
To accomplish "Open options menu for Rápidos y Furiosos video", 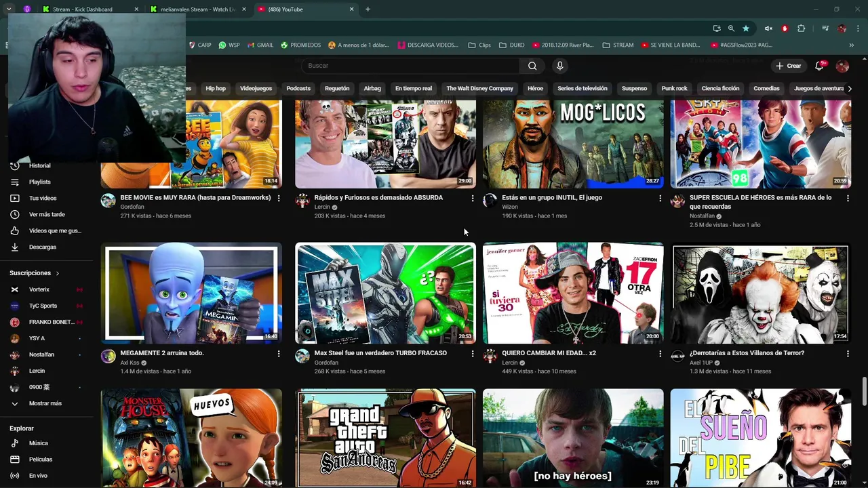I will pos(473,198).
